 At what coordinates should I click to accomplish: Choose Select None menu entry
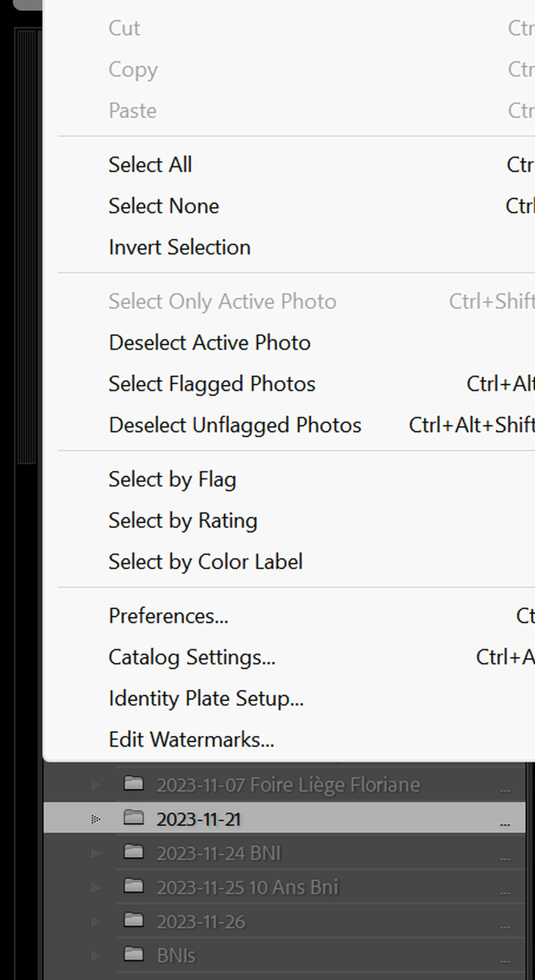164,206
